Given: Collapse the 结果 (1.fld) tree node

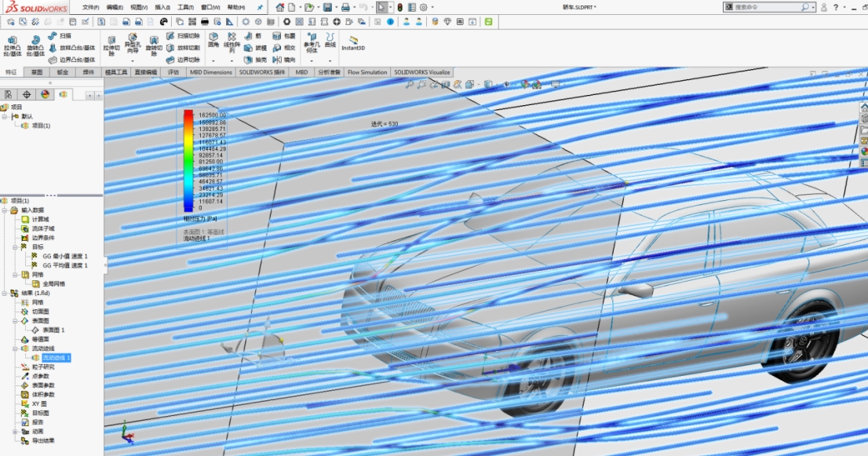Looking at the screenshot, I should [5, 294].
